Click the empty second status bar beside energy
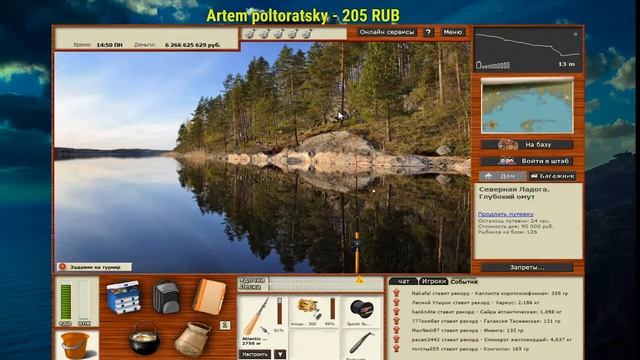The width and height of the screenshot is (640, 360). tap(84, 301)
